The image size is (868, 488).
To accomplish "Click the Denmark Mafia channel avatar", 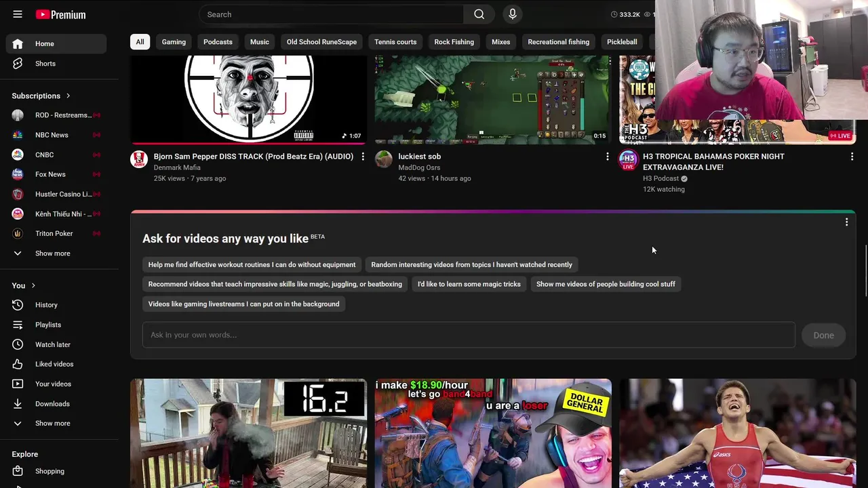I will pyautogui.click(x=139, y=159).
